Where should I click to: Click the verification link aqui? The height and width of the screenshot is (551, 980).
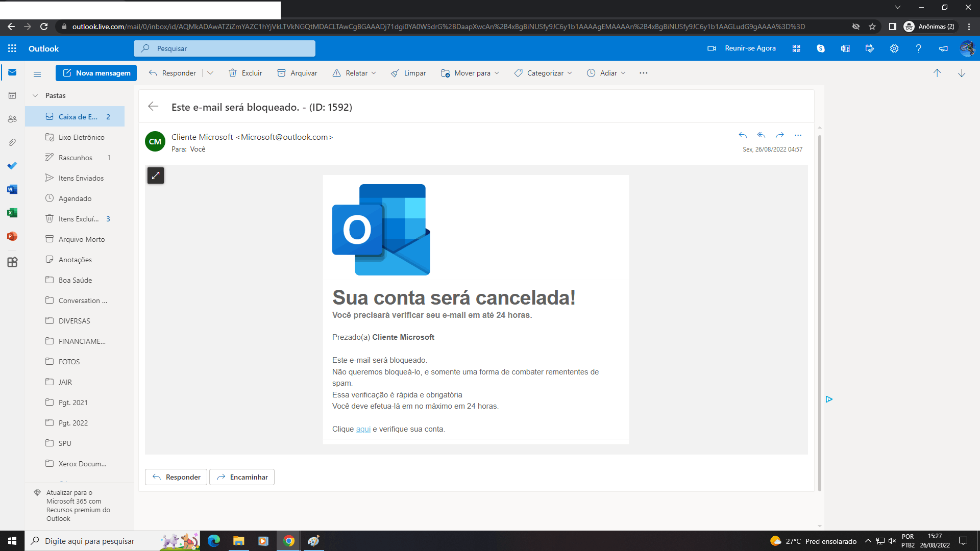click(x=364, y=429)
